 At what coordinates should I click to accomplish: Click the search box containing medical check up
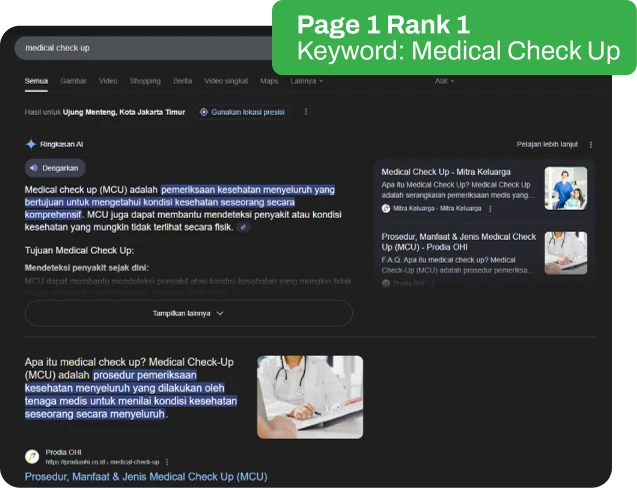[x=140, y=47]
